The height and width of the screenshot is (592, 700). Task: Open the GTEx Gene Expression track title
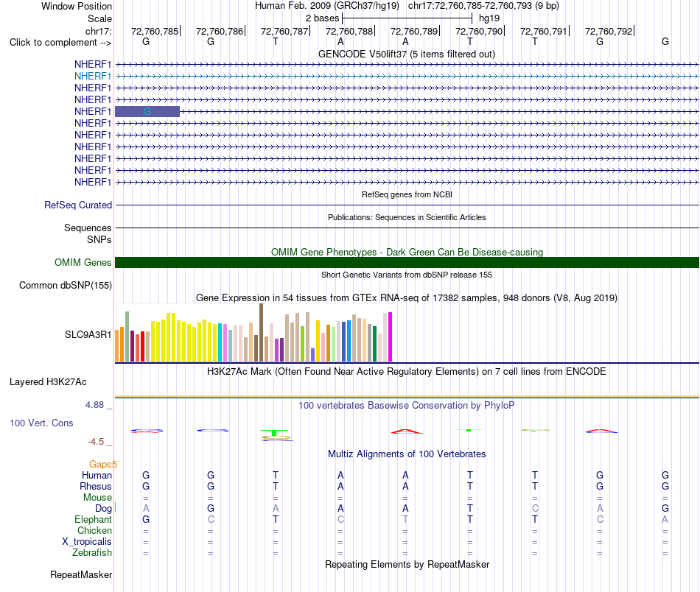(x=407, y=297)
